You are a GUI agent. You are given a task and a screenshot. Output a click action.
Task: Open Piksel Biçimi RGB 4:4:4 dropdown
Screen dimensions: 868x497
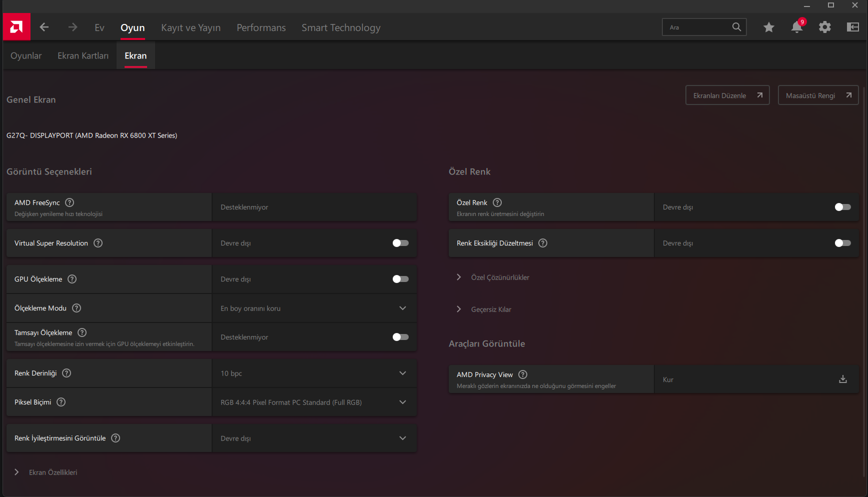tap(315, 402)
